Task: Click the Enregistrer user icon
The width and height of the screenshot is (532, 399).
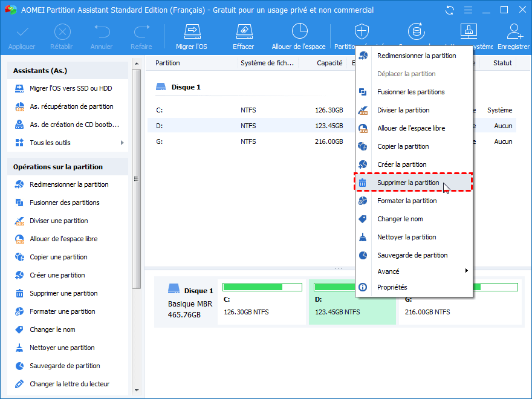Action: tap(514, 31)
